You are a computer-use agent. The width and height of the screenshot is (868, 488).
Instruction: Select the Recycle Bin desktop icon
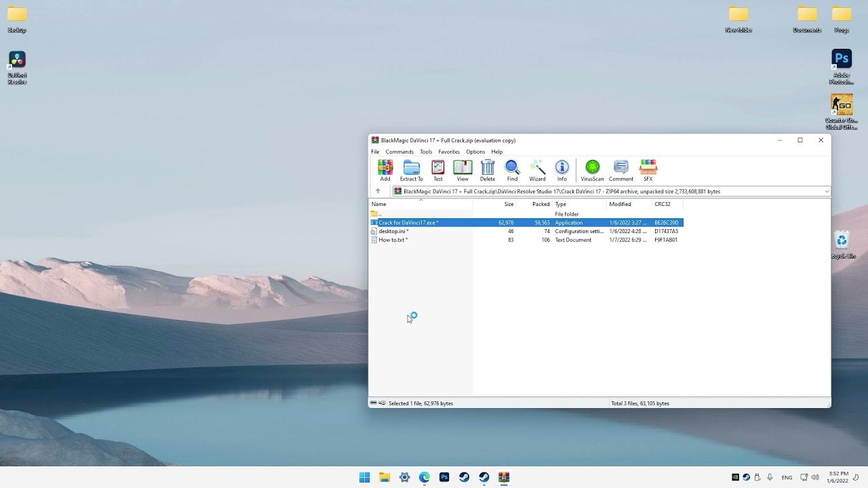(x=842, y=245)
